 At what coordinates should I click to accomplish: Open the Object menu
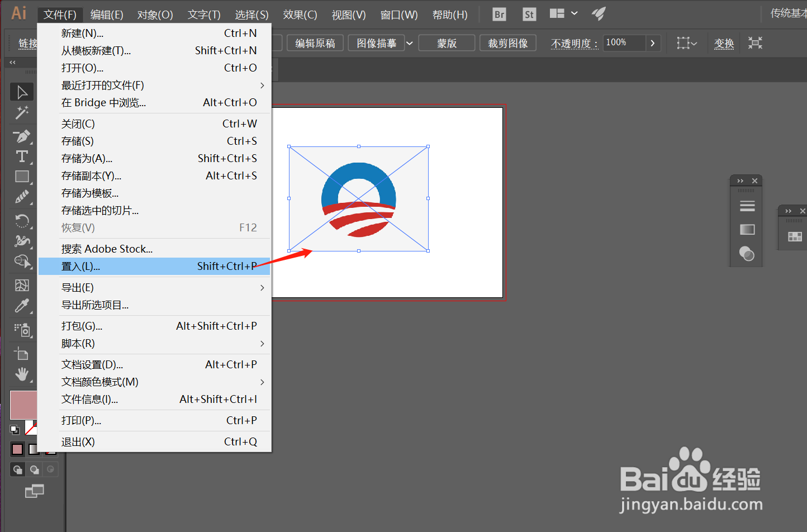155,15
